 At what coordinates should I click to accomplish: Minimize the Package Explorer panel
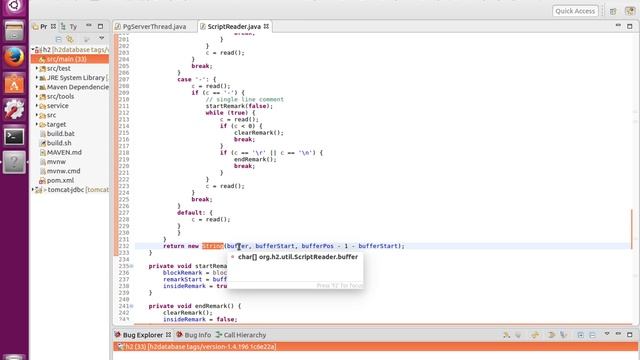coord(89,26)
